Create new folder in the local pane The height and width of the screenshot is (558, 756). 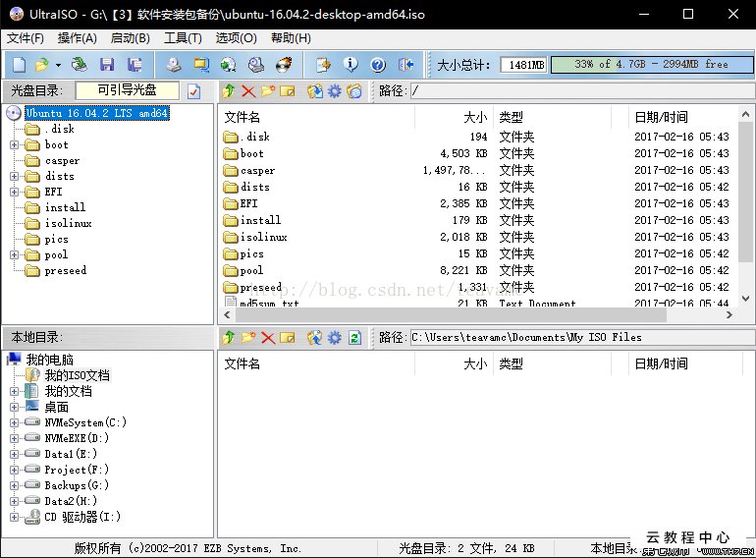coord(248,338)
